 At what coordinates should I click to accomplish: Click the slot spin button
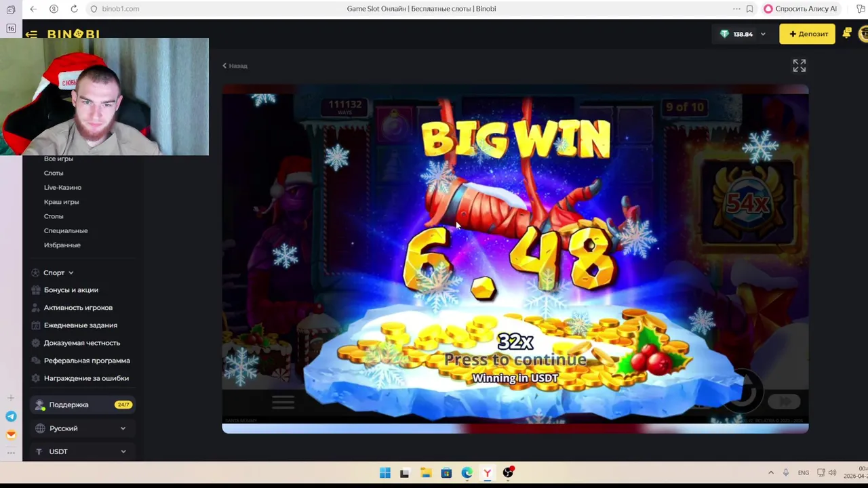[x=743, y=392]
